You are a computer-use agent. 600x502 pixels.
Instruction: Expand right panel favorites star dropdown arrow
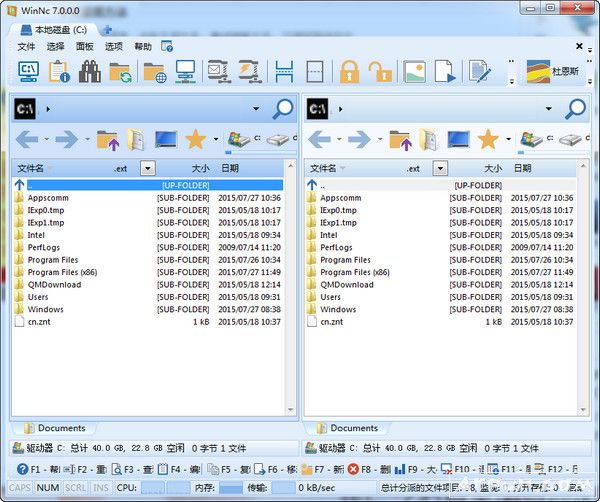(508, 139)
